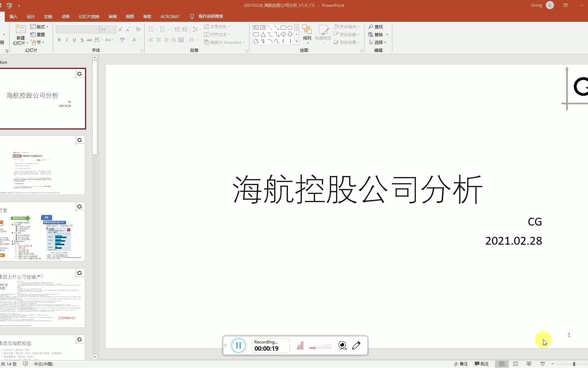The height and width of the screenshot is (368, 588).
Task: Toggle Italic formatting
Action: (x=67, y=40)
